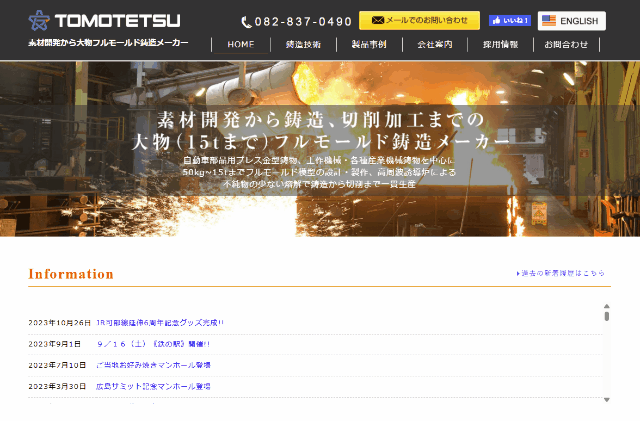640x421 pixels.
Task: Click the TOMOTETSU wordmark in header
Action: click(x=118, y=21)
